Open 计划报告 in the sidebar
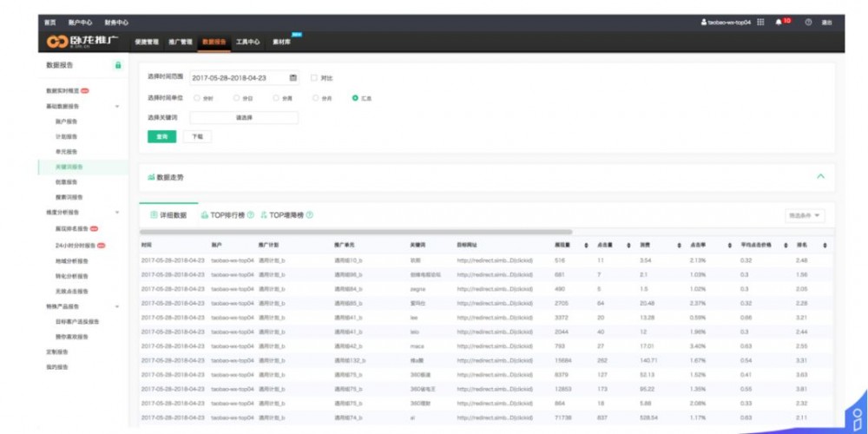 67,137
